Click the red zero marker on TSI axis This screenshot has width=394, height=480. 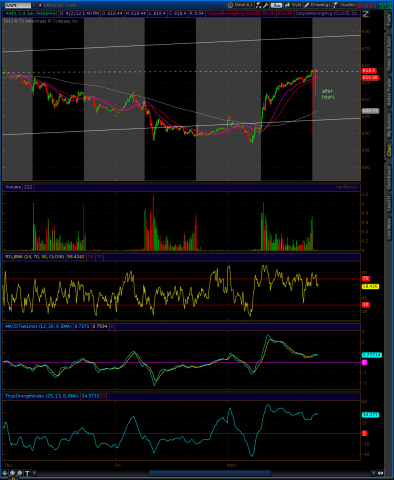tap(365, 433)
